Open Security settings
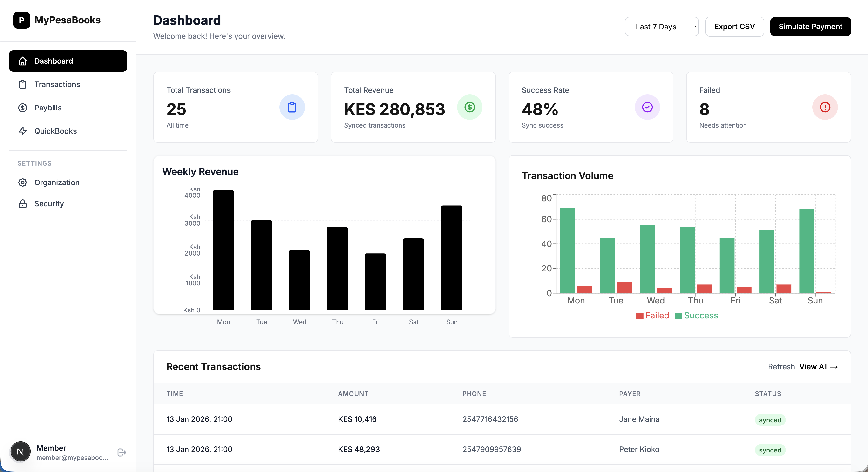 click(x=49, y=203)
